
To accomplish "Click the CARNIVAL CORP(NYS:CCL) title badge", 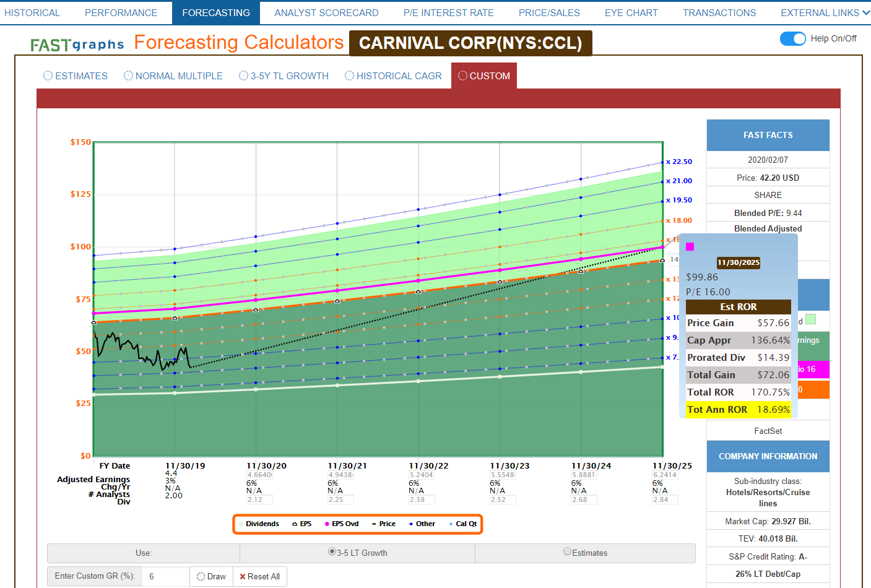I will pyautogui.click(x=470, y=43).
